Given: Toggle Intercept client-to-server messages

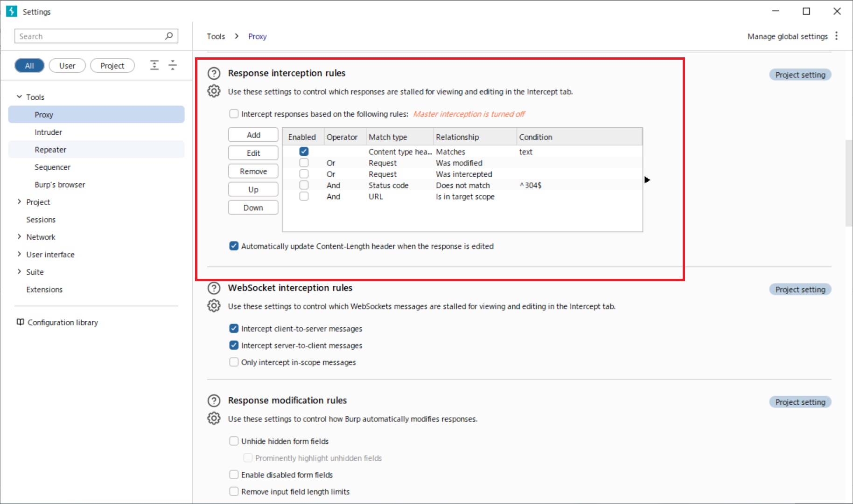Looking at the screenshot, I should pyautogui.click(x=234, y=329).
